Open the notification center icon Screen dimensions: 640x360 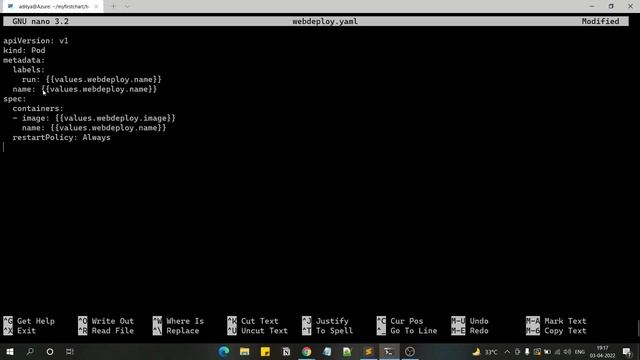pos(627,352)
